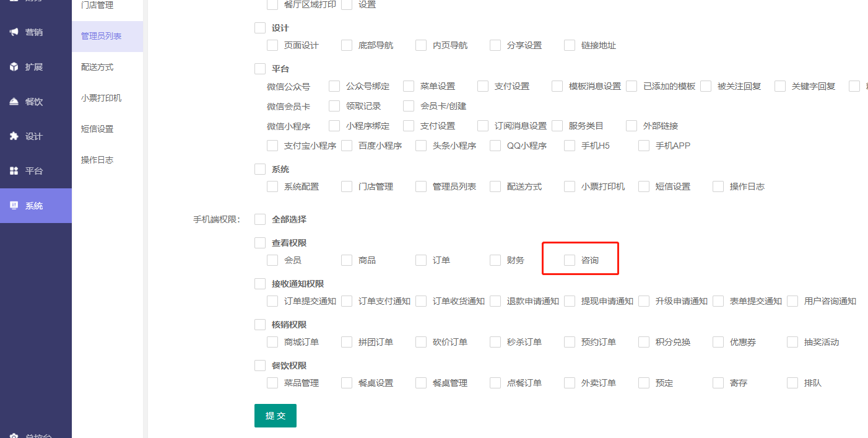The image size is (868, 438).
Task: Click the puzzle piece icon for 设计
Action: (14, 136)
